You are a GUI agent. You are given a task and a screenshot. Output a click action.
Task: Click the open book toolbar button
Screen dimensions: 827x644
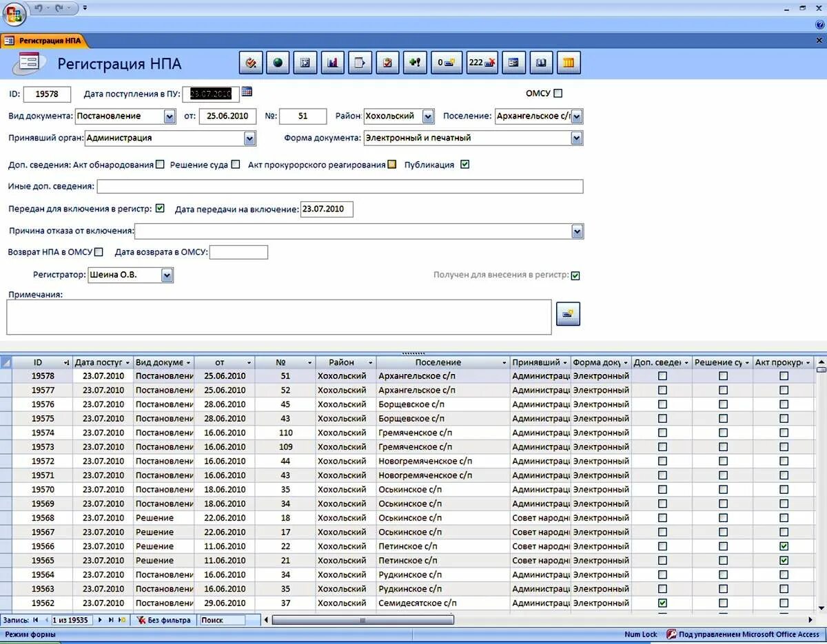(541, 63)
